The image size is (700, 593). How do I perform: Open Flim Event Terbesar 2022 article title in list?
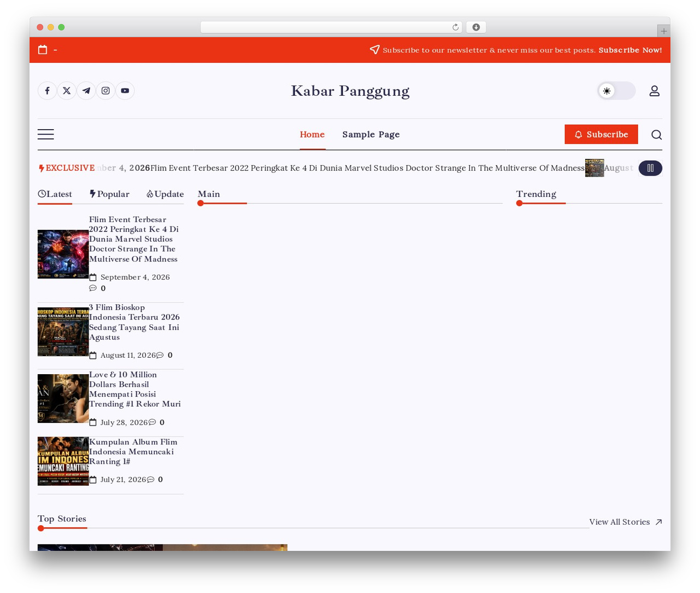click(x=135, y=239)
